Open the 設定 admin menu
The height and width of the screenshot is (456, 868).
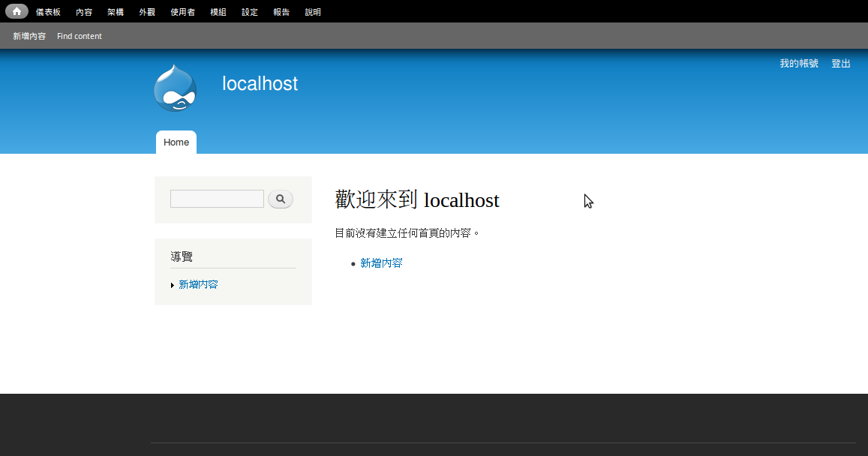(250, 11)
